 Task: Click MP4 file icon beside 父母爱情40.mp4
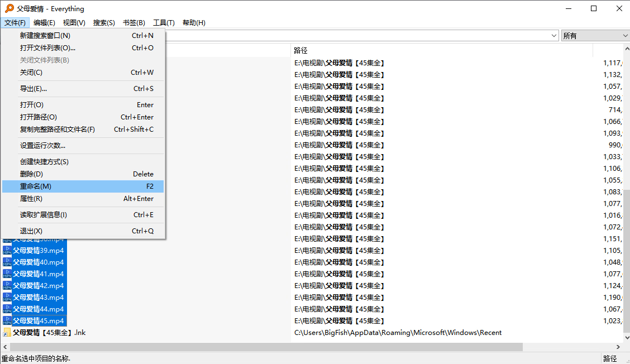pyautogui.click(x=7, y=262)
